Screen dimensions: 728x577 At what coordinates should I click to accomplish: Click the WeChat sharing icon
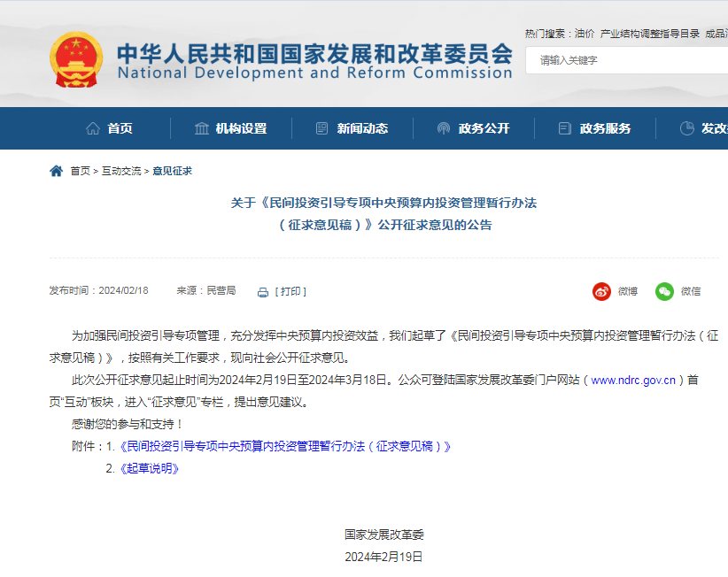pyautogui.click(x=662, y=292)
